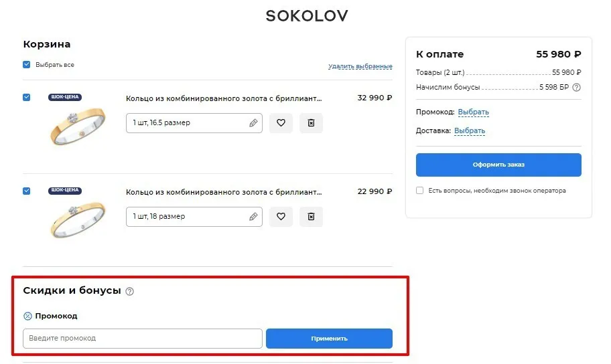Uncheck the second ring's checkbox

click(x=27, y=191)
